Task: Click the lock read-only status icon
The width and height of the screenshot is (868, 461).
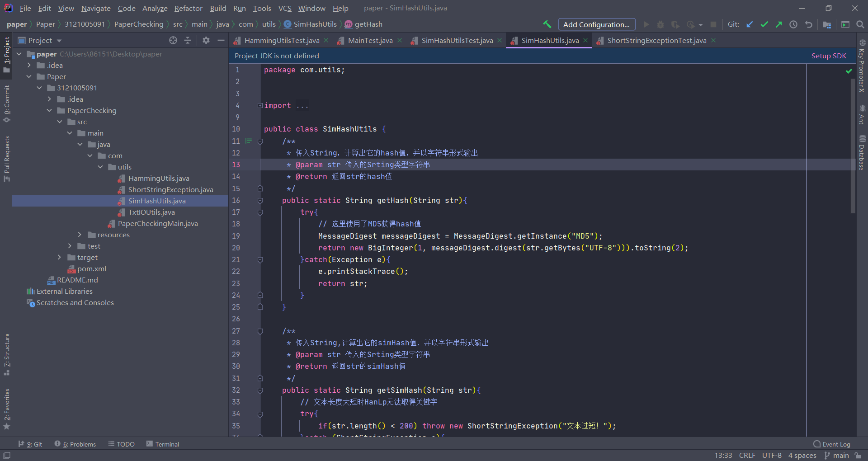Action: pos(858,455)
